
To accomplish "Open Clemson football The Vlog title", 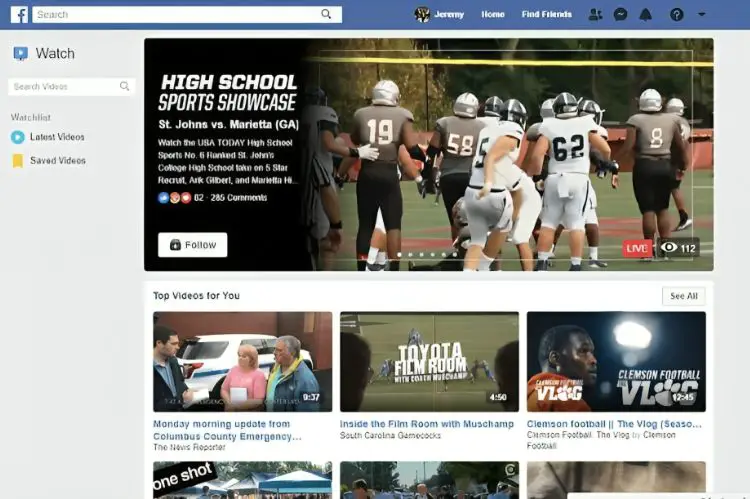I will [614, 424].
